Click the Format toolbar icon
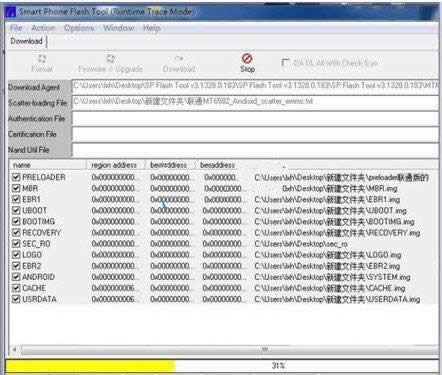442x375 pixels. [x=42, y=59]
